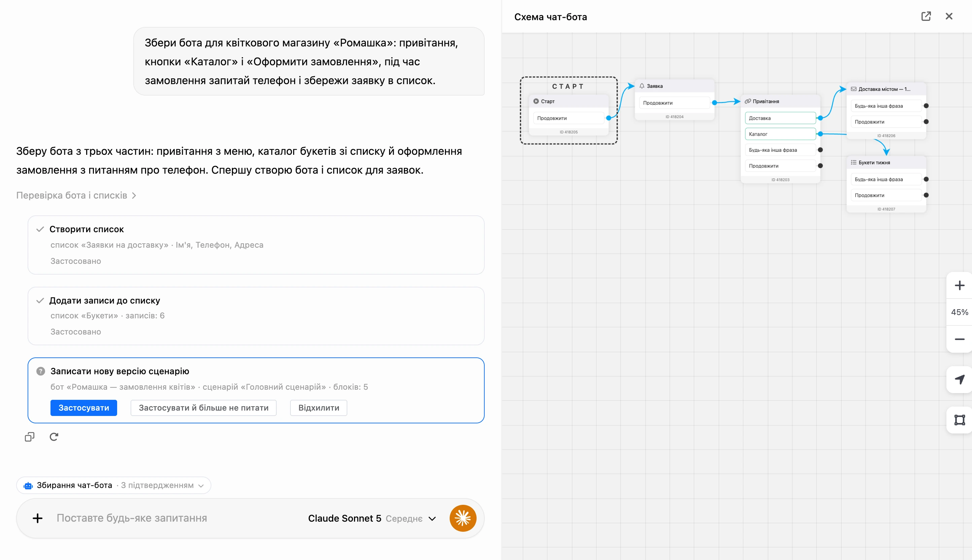972x560 pixels.
Task: Click the Застосувати button
Action: tap(83, 408)
